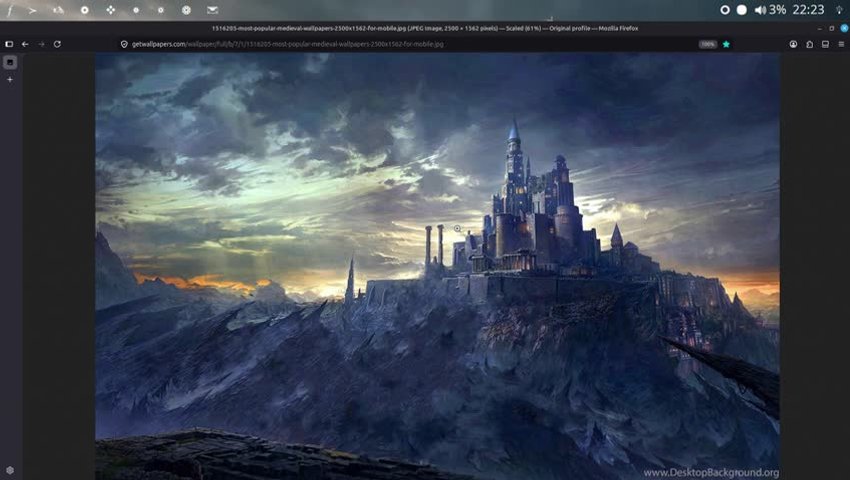Viewport: 850px width, 480px height.
Task: Click the volume speaker icon in system tray
Action: point(760,9)
